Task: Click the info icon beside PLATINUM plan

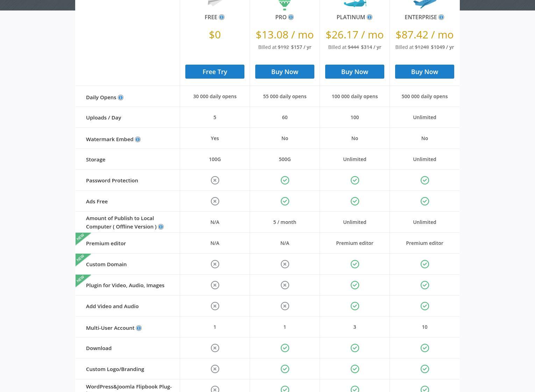Action: pyautogui.click(x=370, y=17)
